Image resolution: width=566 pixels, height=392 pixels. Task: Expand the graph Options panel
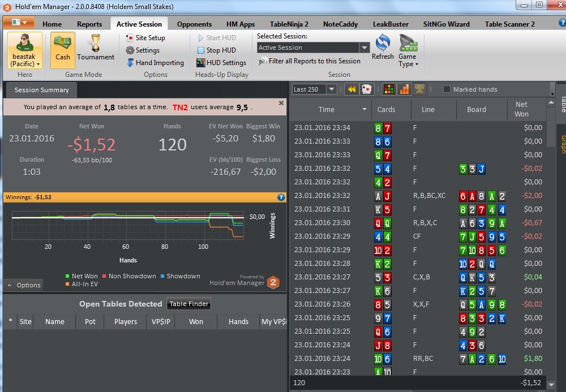[24, 285]
